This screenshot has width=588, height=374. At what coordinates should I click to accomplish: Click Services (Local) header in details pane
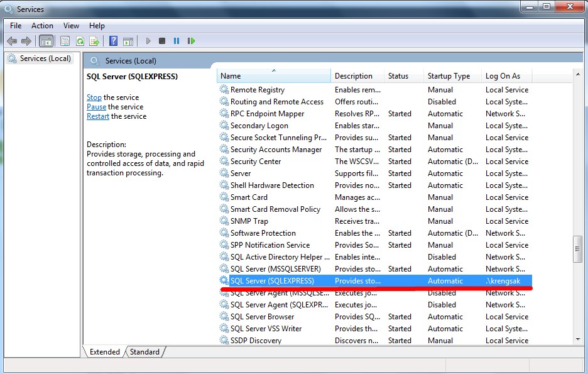click(131, 61)
